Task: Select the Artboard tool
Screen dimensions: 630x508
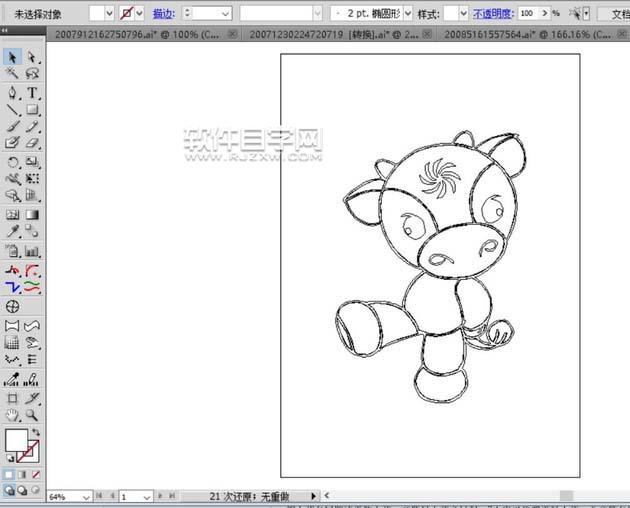Action: point(12,398)
